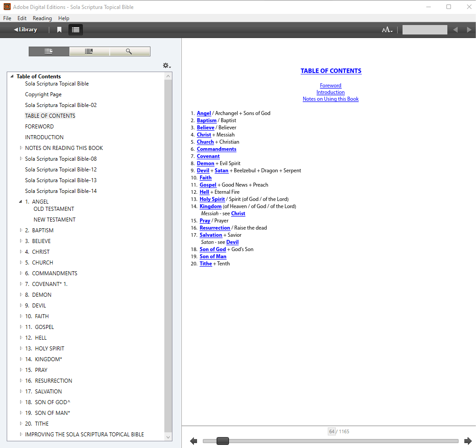Click contents panel scroll up arrow
This screenshot has width=476, height=448.
168,76
